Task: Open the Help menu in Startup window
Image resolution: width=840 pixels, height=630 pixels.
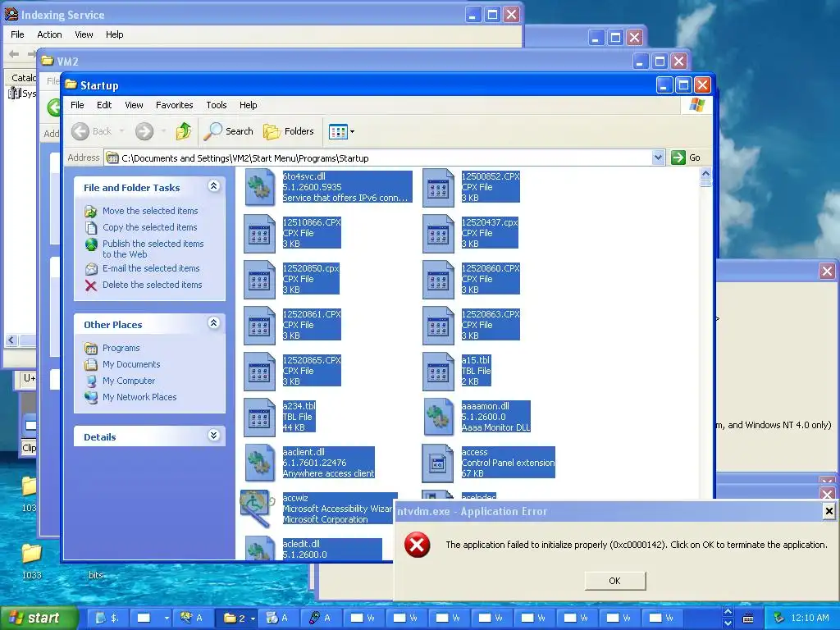Action: tap(248, 105)
